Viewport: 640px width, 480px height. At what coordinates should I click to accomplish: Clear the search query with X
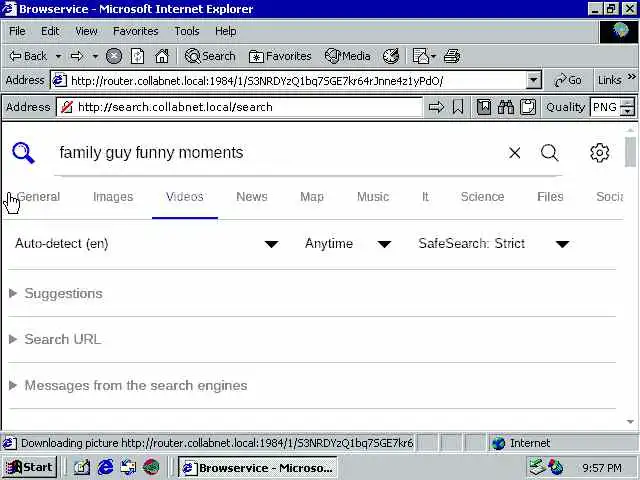[x=515, y=153]
